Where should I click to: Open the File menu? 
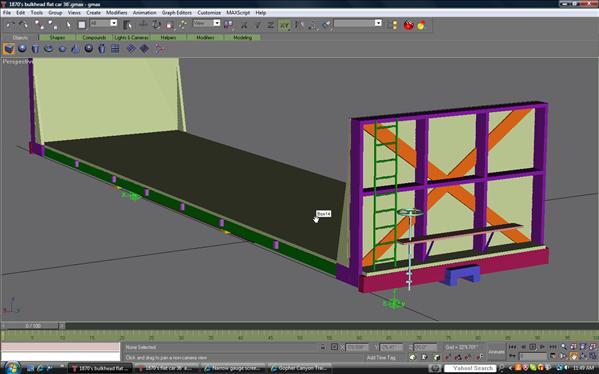click(7, 13)
